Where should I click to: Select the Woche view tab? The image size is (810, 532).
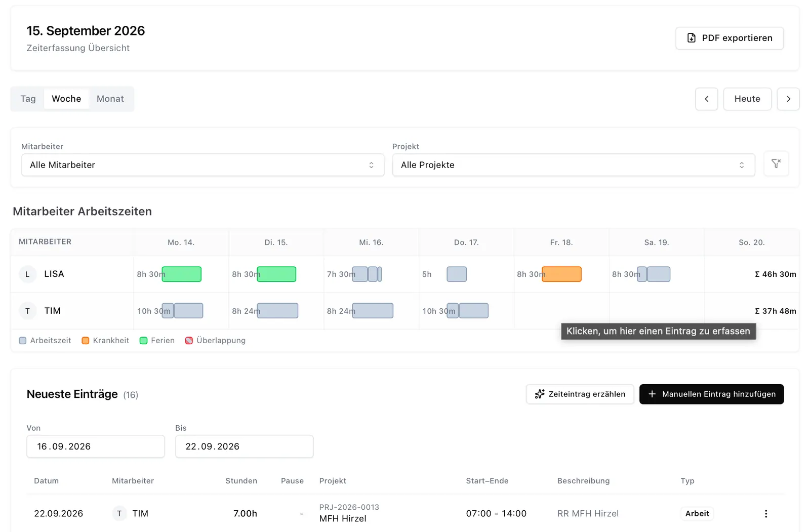tap(66, 99)
